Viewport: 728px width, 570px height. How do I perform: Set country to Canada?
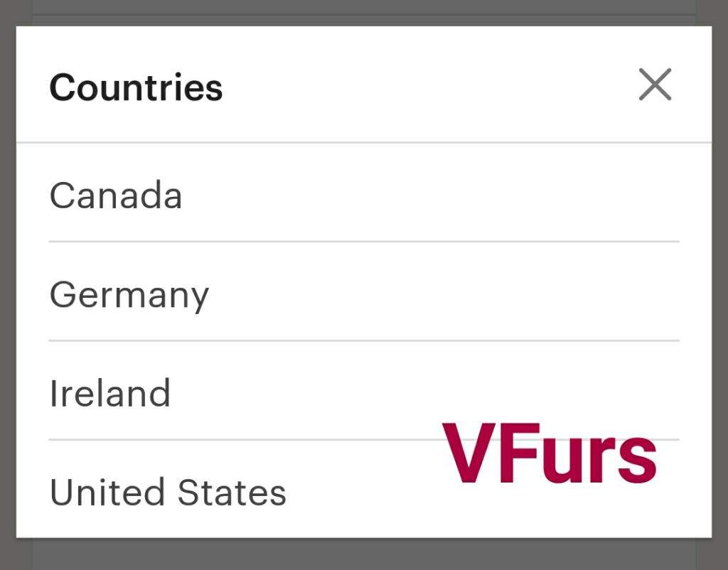point(116,195)
